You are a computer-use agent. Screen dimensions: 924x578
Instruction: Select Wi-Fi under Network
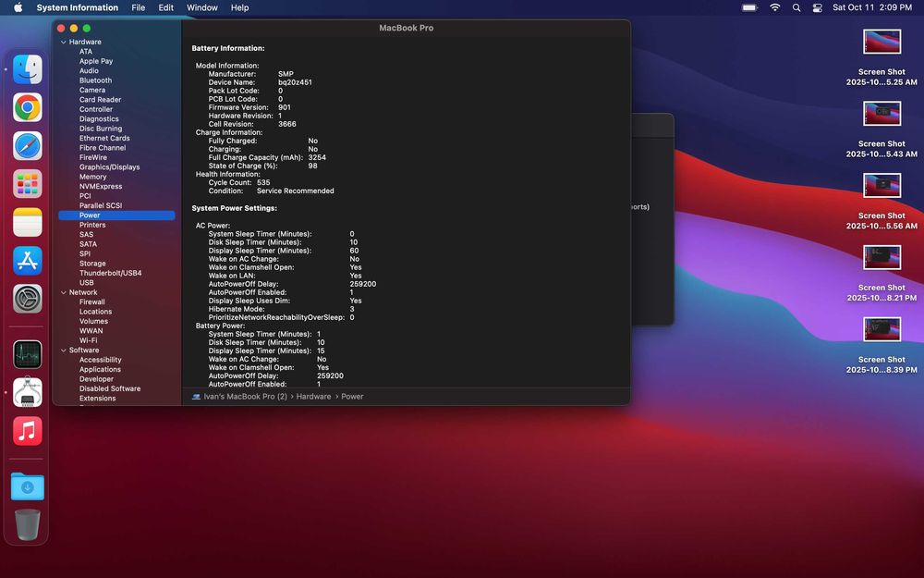coord(88,340)
